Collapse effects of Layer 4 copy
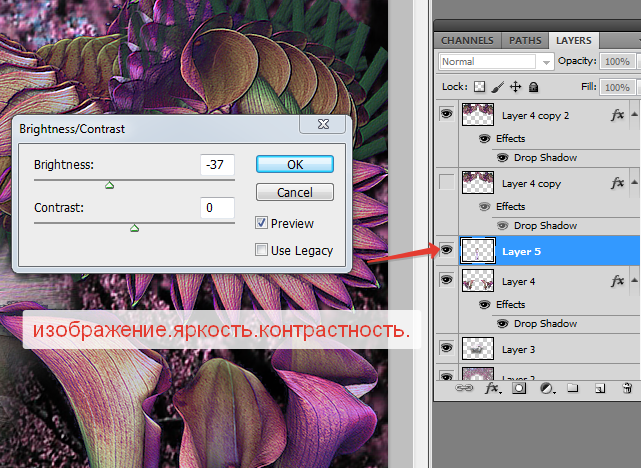The height and width of the screenshot is (468, 641). pos(634,182)
